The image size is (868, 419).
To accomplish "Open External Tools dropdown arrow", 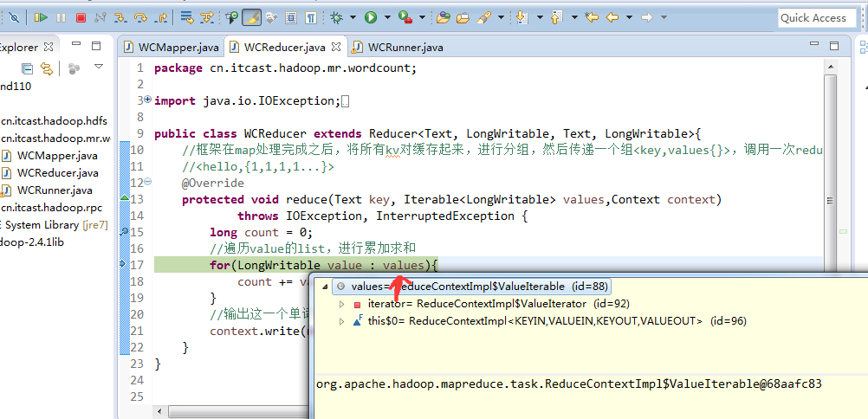I will (422, 17).
